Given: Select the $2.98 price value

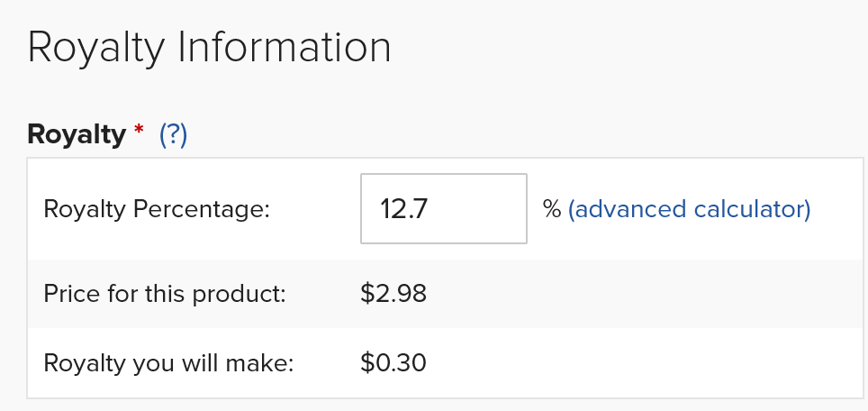Looking at the screenshot, I should [x=393, y=294].
